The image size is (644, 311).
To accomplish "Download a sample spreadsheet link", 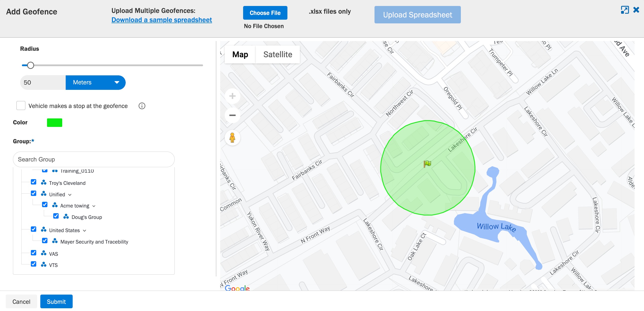I will tap(162, 20).
